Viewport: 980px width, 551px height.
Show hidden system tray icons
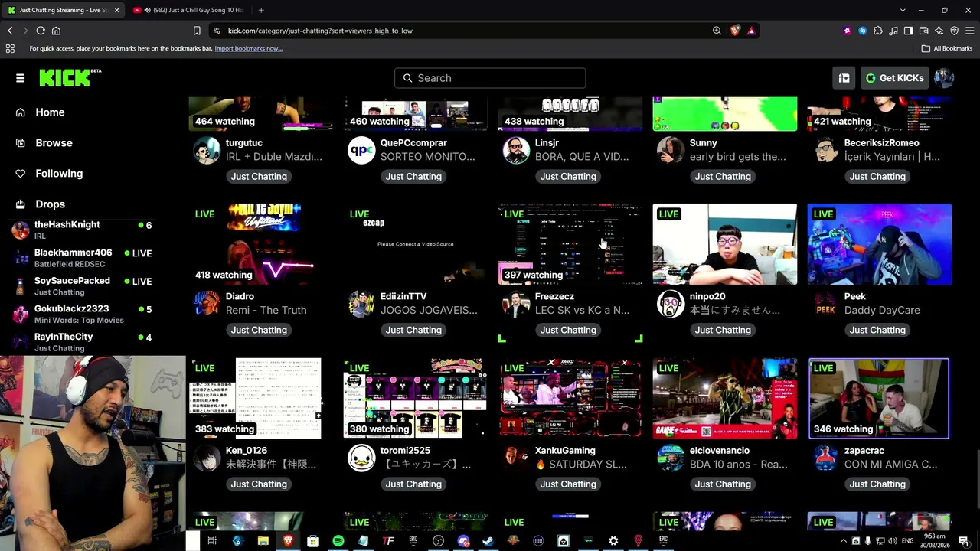tap(843, 541)
